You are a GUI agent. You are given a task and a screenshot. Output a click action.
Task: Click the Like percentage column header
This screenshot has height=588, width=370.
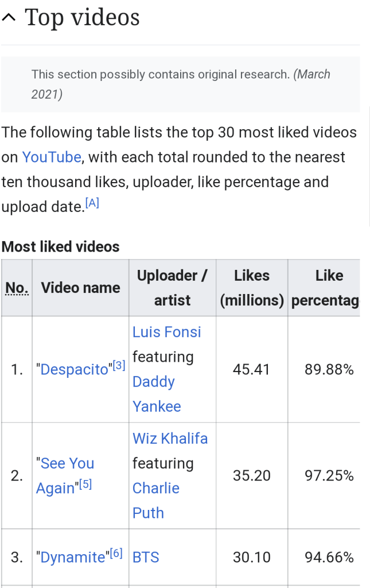(x=325, y=288)
